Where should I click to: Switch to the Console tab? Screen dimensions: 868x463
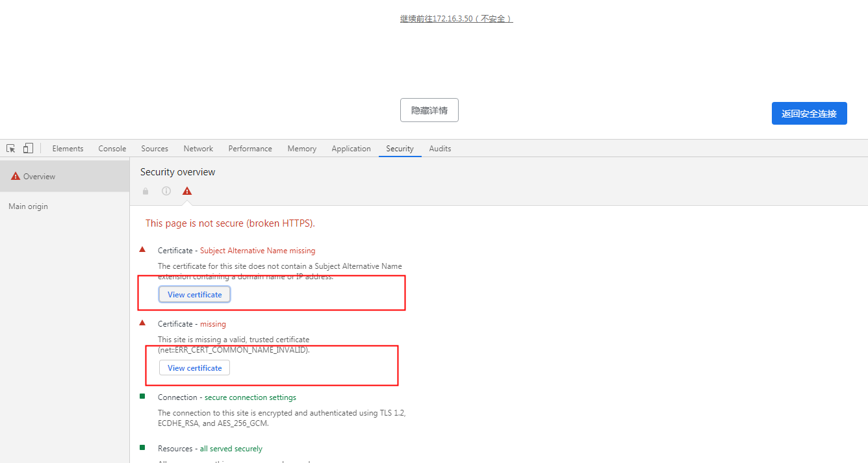point(112,149)
